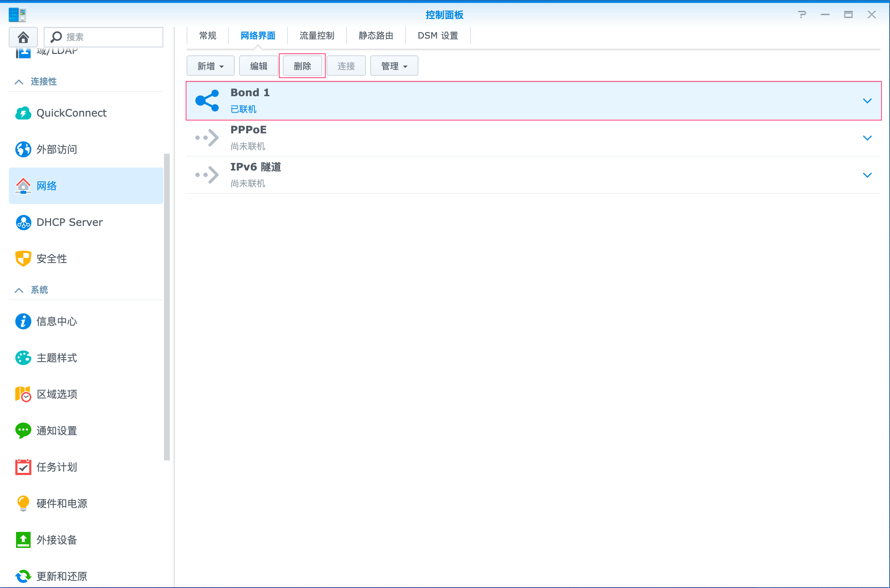This screenshot has height=588, width=890.
Task: Click the 控制面板 window title
Action: (445, 15)
